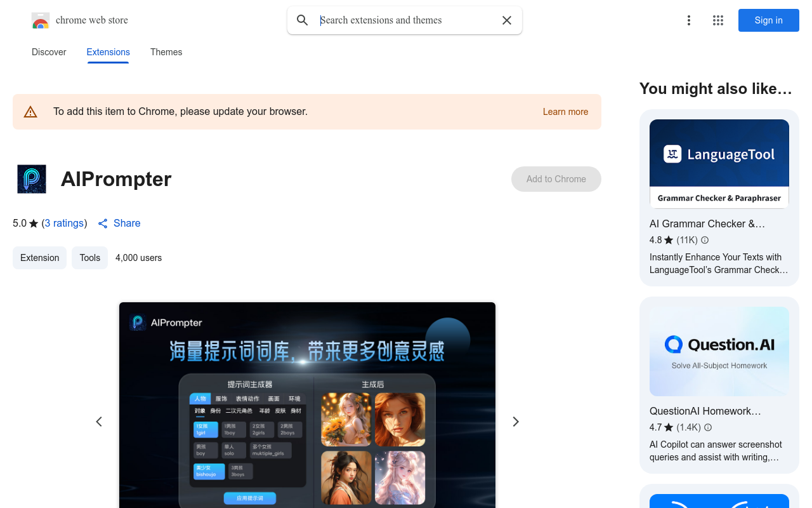Viewport: 812px width, 508px height.
Task: Click the search magnifier icon
Action: (303, 20)
